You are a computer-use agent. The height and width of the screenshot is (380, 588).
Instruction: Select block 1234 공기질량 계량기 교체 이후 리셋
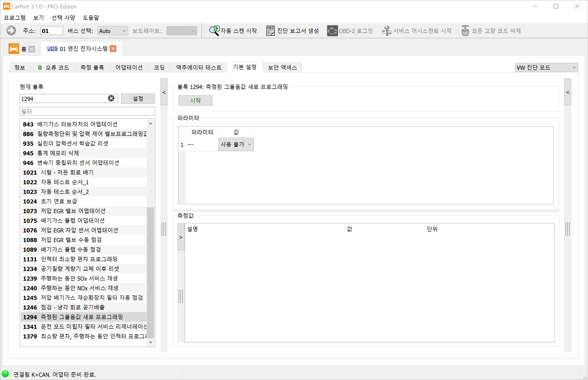[x=83, y=268]
